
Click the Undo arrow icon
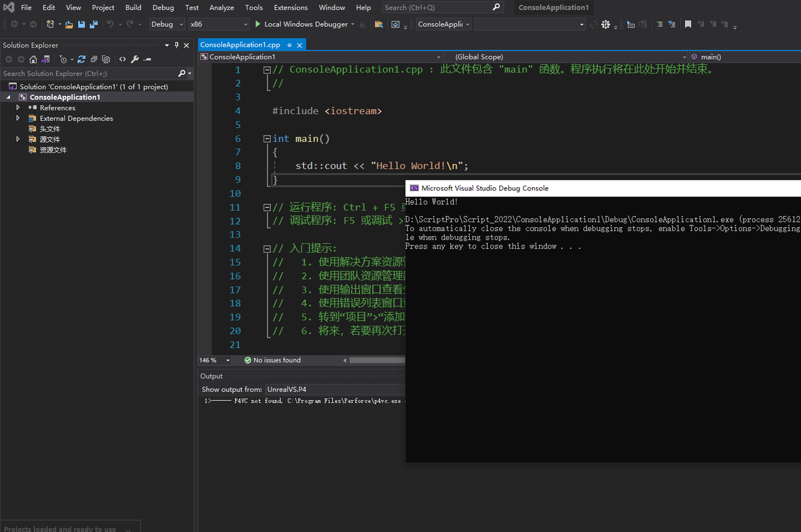[110, 24]
